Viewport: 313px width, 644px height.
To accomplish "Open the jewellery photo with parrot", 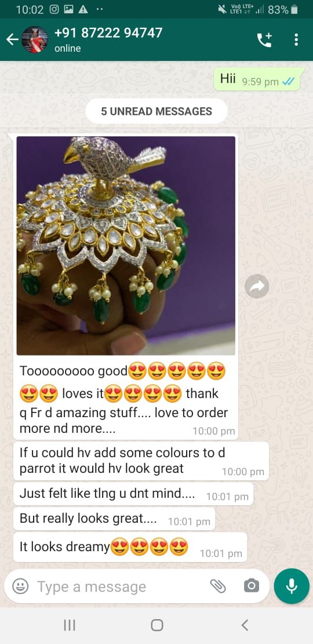I will click(x=126, y=245).
